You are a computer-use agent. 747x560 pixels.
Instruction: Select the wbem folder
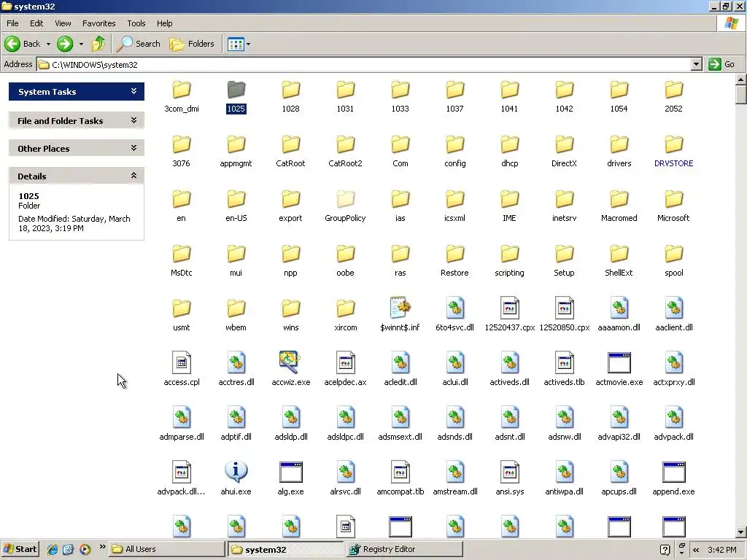[x=236, y=315]
